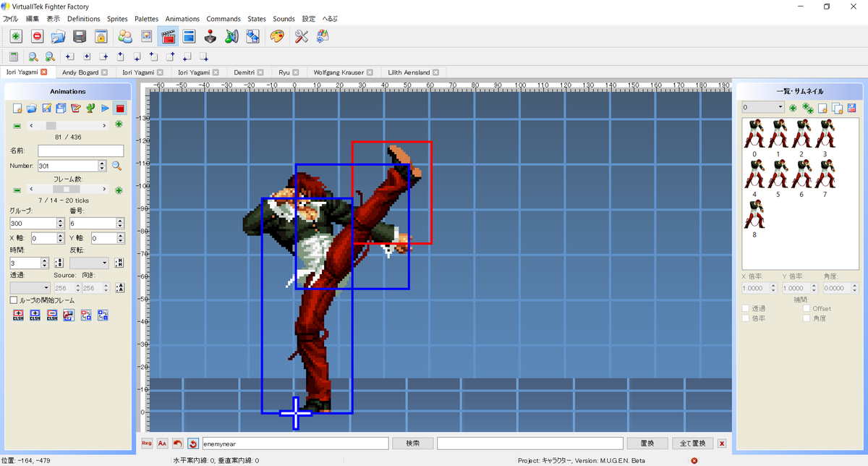The width and height of the screenshot is (868, 466).
Task: Toggle the AA case-sensitivity button in search bar
Action: point(163,443)
